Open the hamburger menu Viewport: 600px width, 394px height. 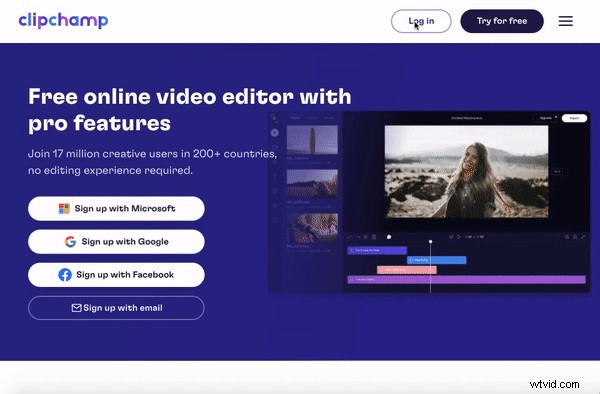(x=566, y=21)
